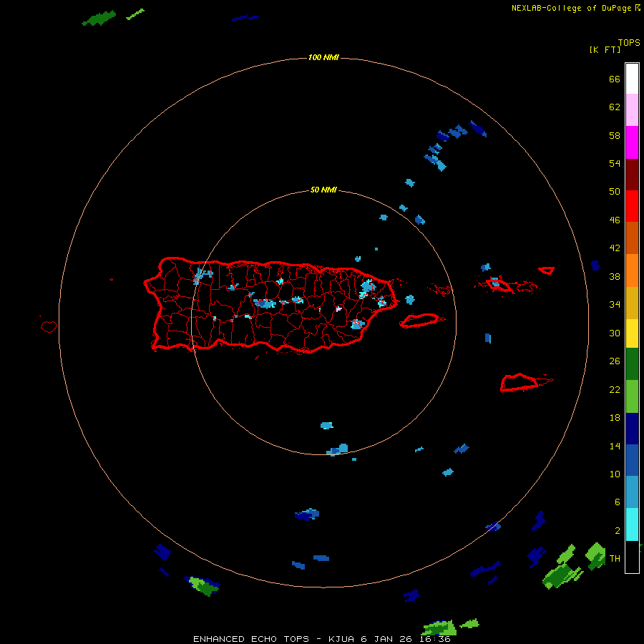The image size is (644, 644).
Task: Click the 46 legend value
Action: 615,220
